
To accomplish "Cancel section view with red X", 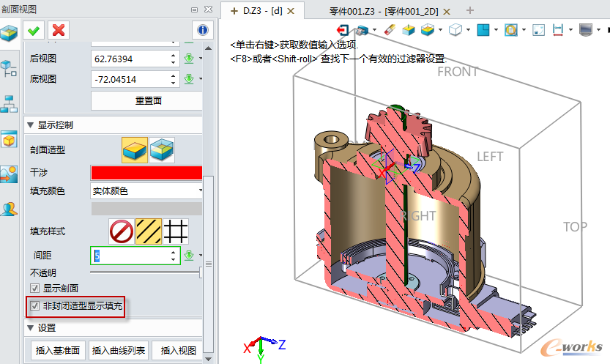I will pos(58,30).
